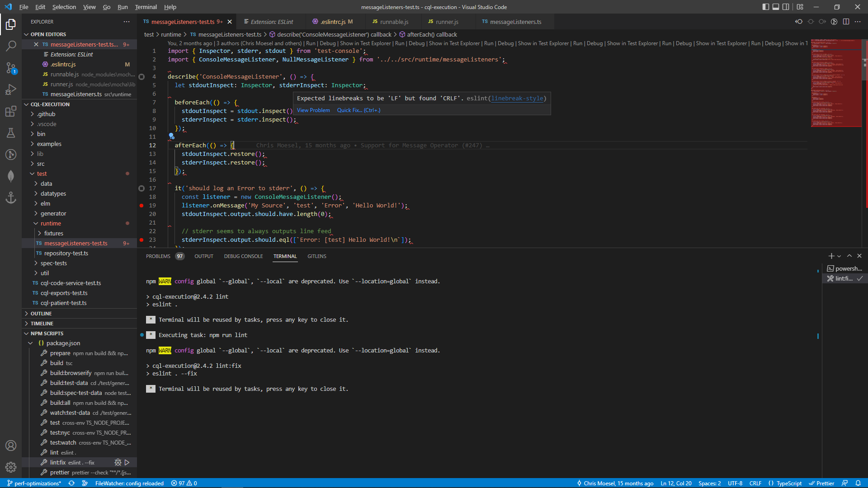
Task: Click the code action lightbulb on line 11
Action: point(171,136)
